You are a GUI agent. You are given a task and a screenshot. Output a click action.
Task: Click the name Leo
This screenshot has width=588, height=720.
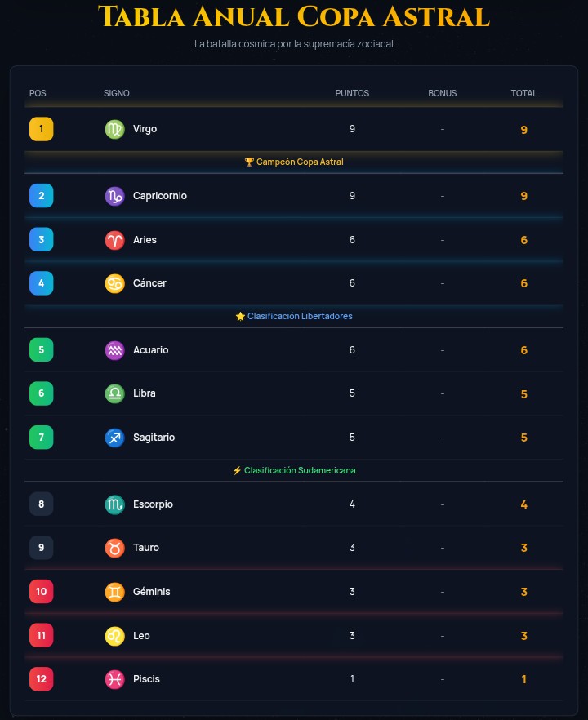141,636
